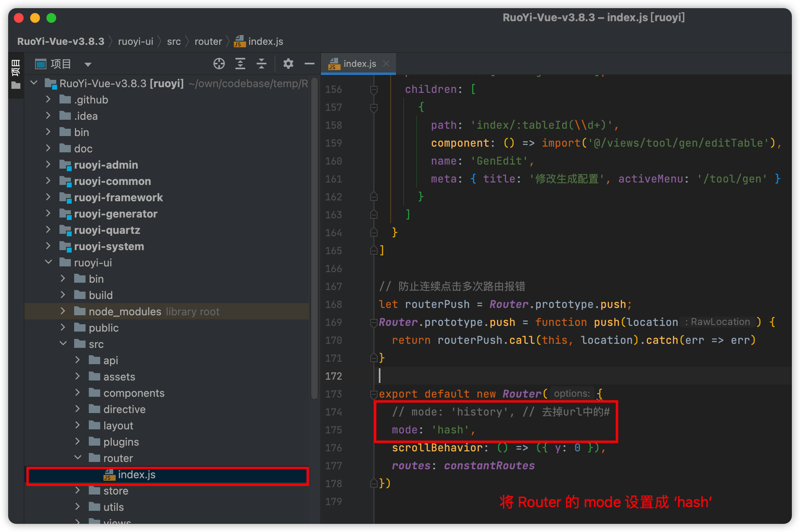This screenshot has width=800, height=532.
Task: Click src breadcrumb
Action: click(x=174, y=42)
